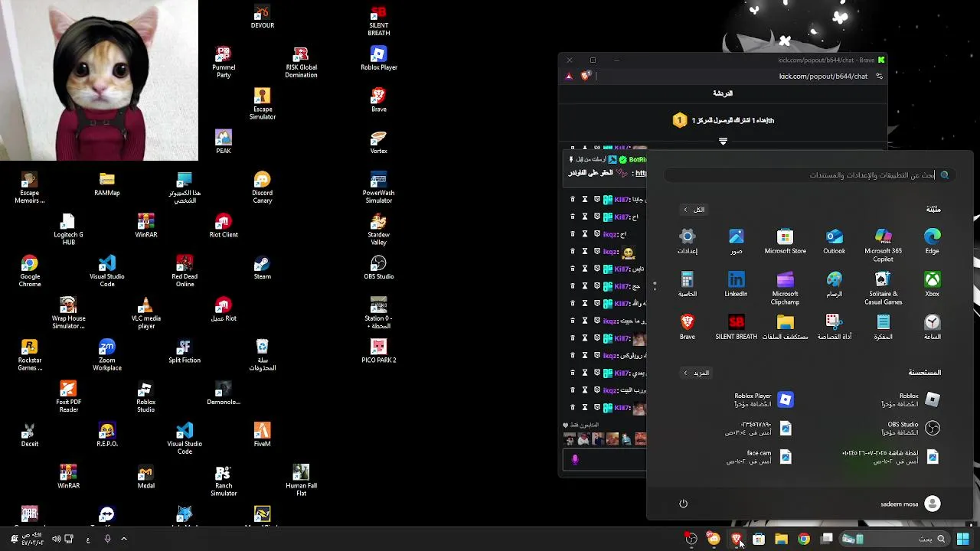Screen dimensions: 980x551
Task: Open SILENT BREATH in Start menu pinned apps
Action: tap(736, 328)
